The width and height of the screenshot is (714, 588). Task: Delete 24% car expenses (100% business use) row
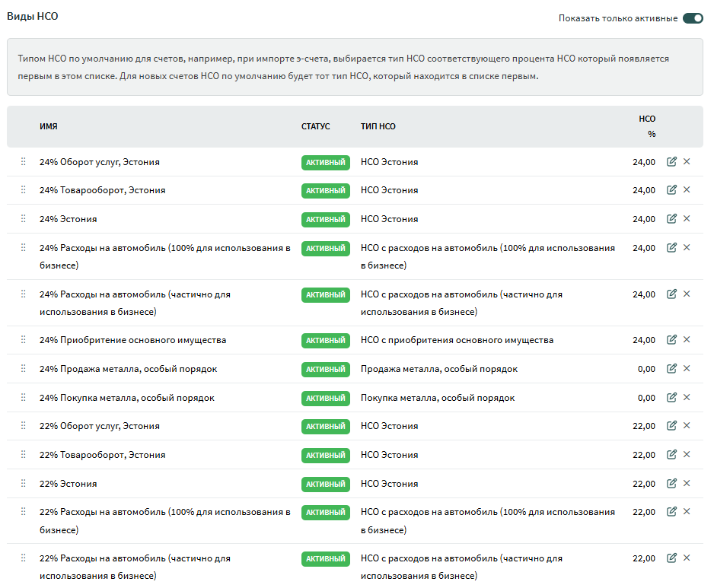pos(687,248)
